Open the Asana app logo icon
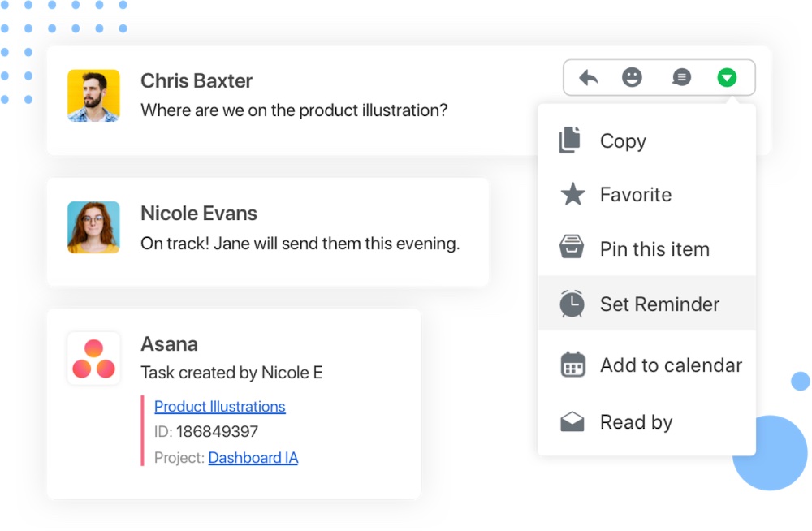The height and width of the screenshot is (531, 812). 93,357
